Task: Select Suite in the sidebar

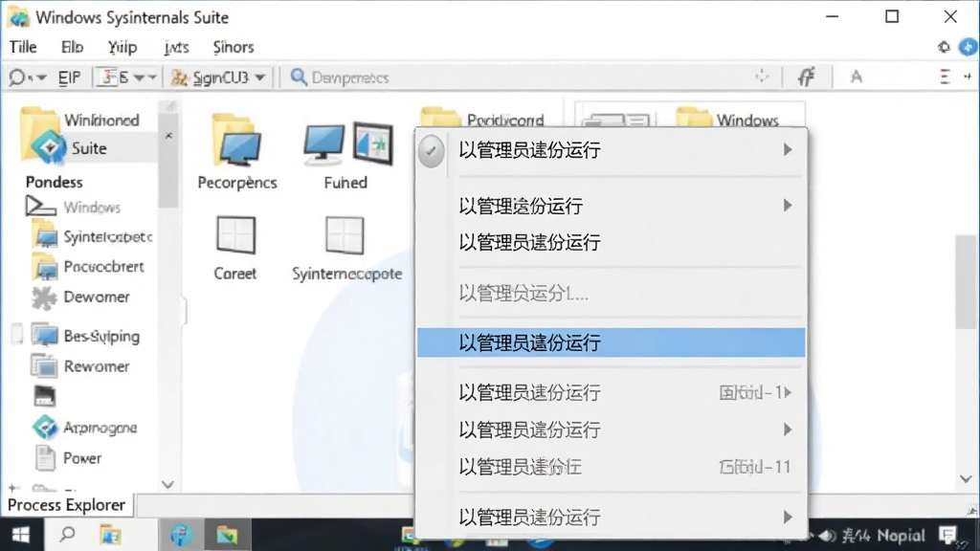Action: (89, 148)
